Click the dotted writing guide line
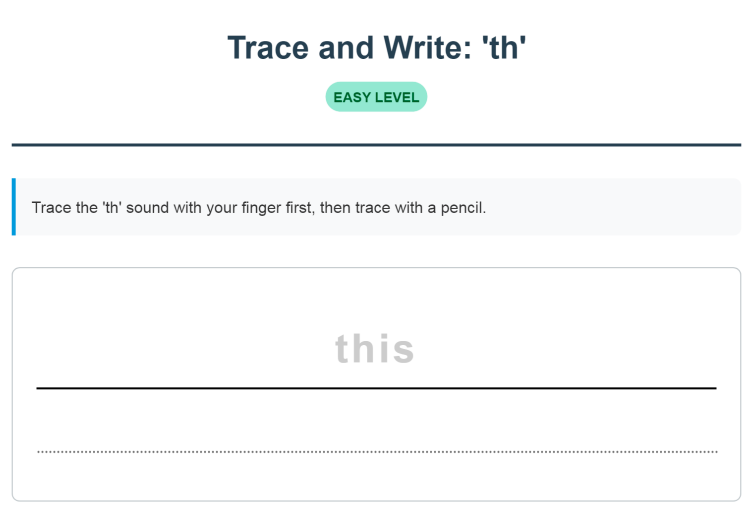The height and width of the screenshot is (516, 756). click(376, 452)
